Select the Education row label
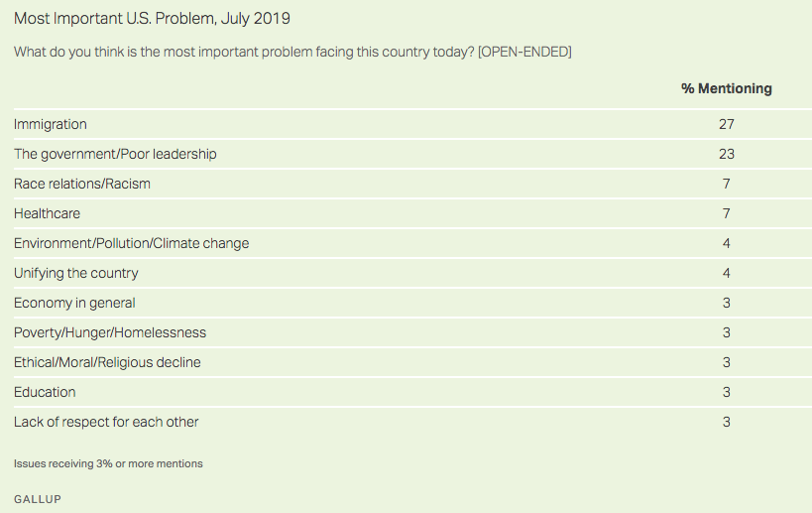The width and height of the screenshot is (812, 513). click(45, 392)
